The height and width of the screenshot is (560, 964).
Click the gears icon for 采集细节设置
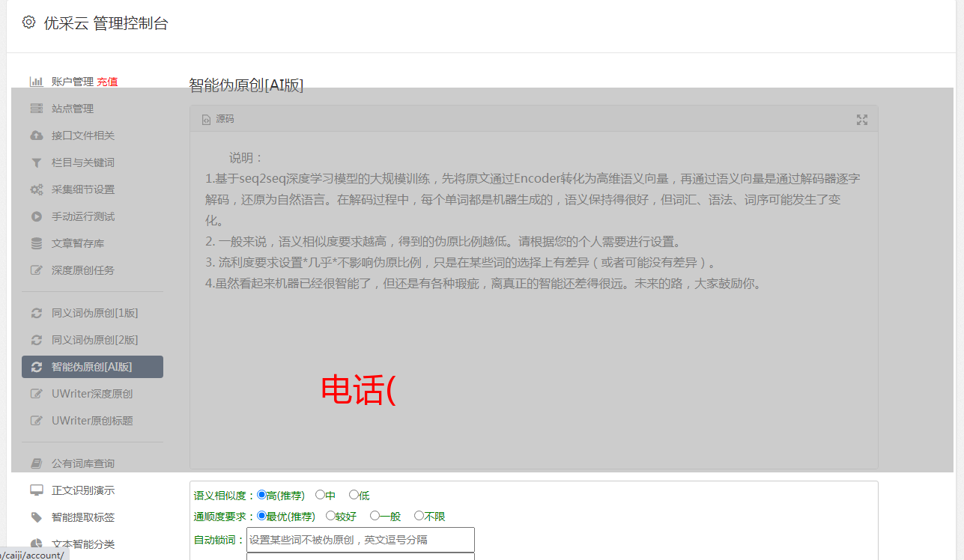click(x=36, y=189)
